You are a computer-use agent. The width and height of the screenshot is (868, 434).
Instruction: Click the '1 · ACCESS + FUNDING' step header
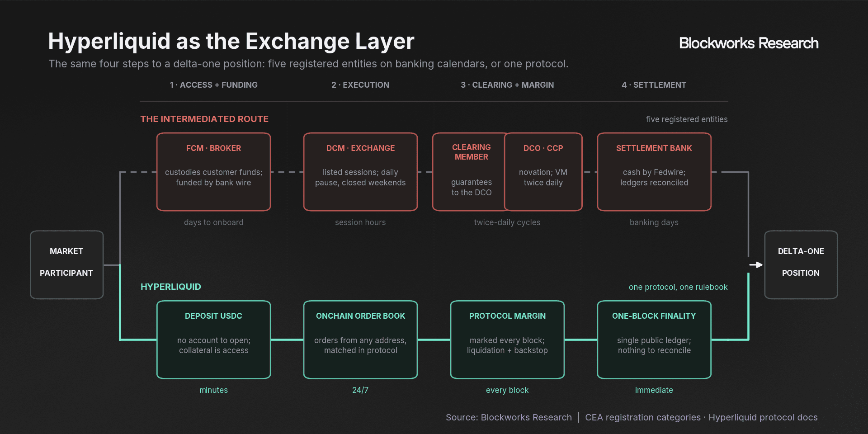(x=213, y=85)
